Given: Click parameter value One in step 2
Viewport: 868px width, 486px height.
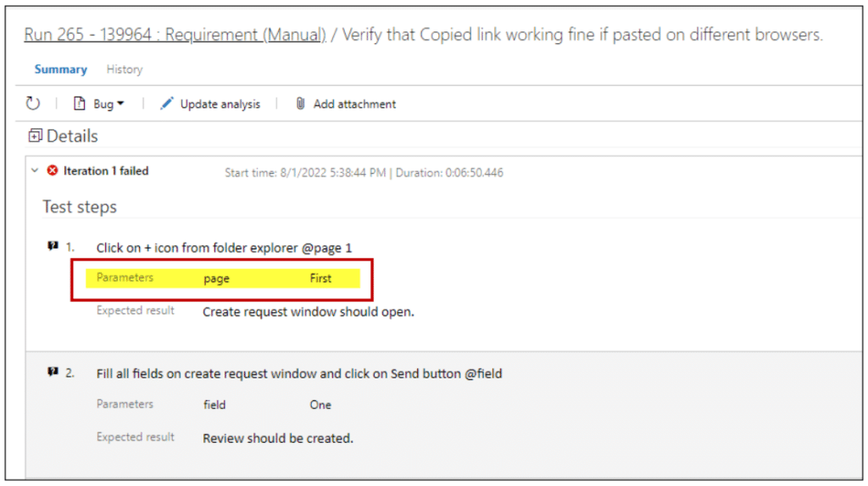Looking at the screenshot, I should [320, 405].
